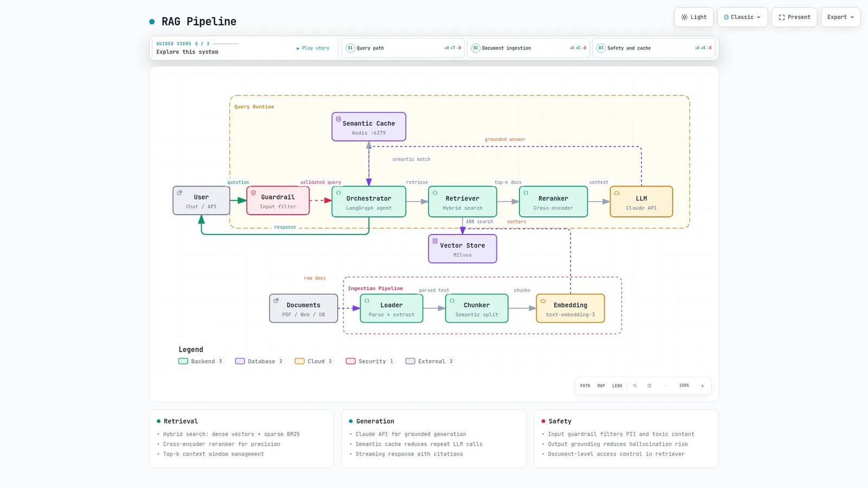
Task: Click the help icon in canvas toolbar
Action: coord(649,386)
